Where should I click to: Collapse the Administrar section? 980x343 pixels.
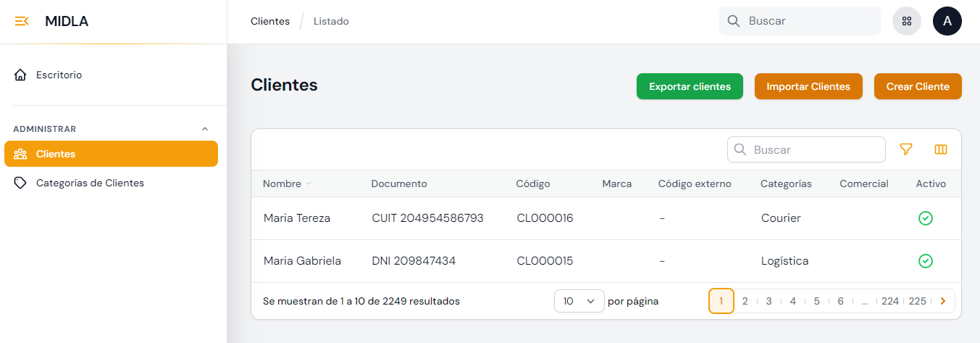tap(204, 129)
